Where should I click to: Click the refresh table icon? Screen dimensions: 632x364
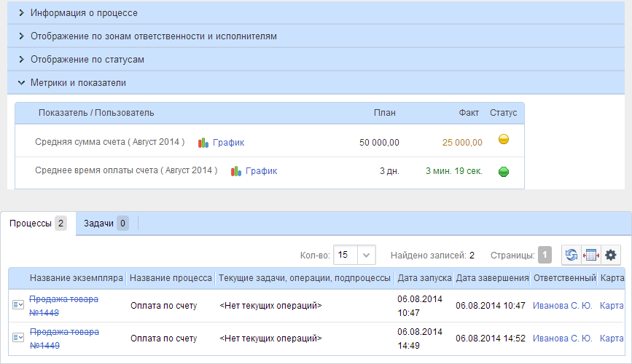point(571,255)
